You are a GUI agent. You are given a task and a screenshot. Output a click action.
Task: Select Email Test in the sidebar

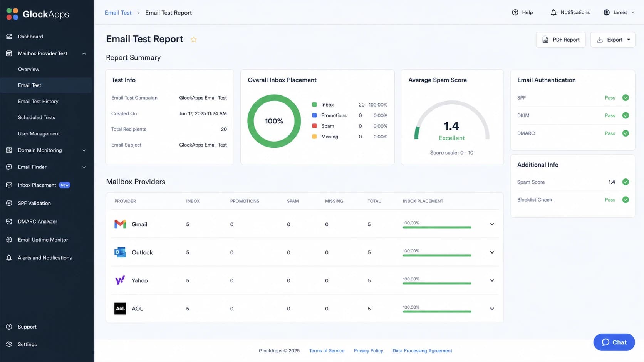46,85
